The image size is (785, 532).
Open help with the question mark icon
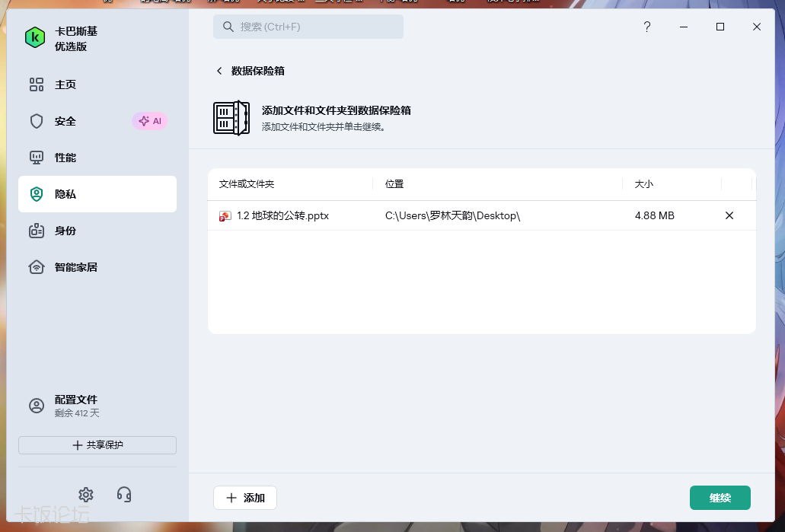[647, 27]
